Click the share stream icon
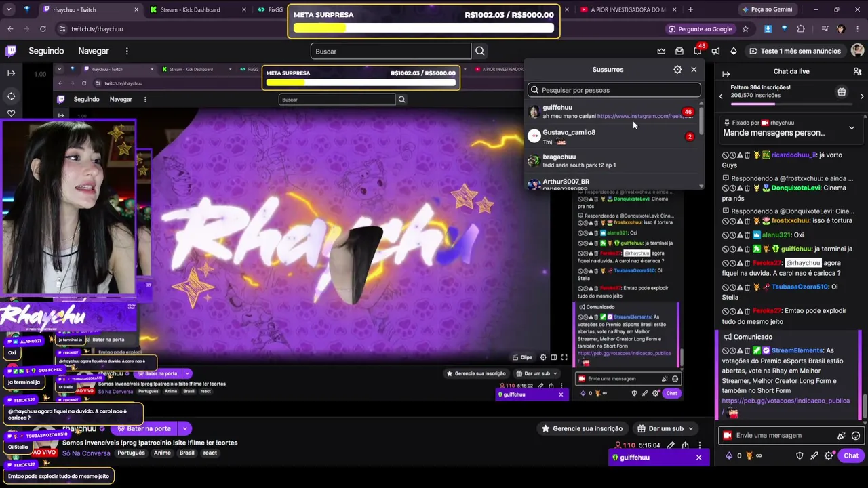 pos(685,445)
